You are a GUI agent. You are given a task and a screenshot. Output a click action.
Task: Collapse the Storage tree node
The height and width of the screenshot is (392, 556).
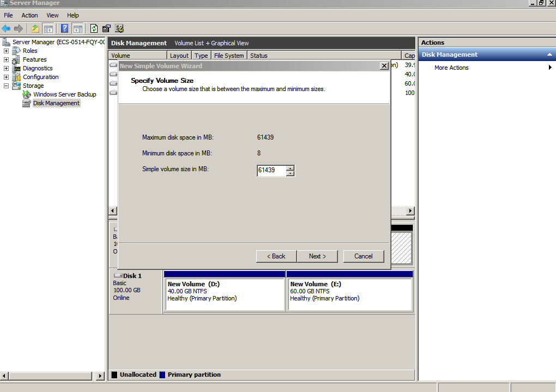[x=6, y=86]
